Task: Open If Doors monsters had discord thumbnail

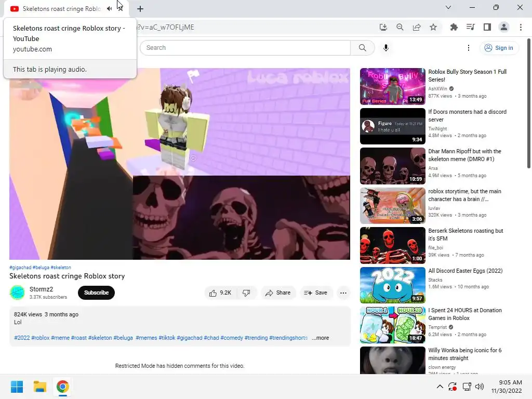Action: (x=393, y=126)
